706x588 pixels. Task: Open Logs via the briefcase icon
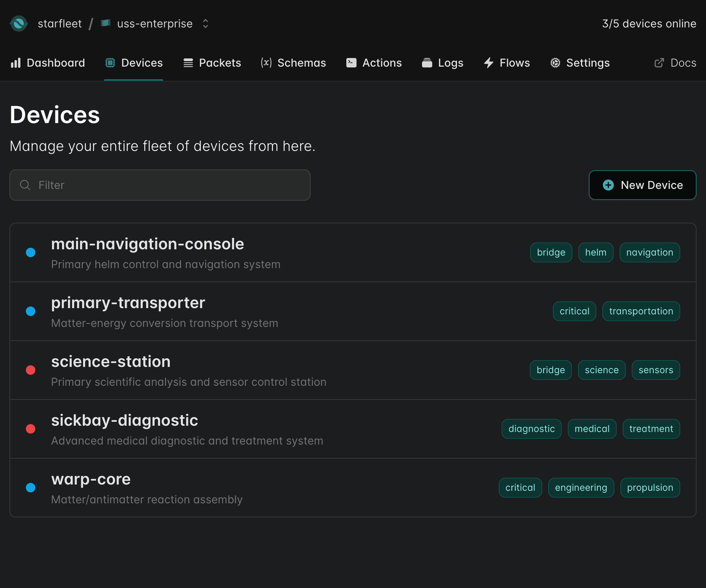[x=427, y=63]
